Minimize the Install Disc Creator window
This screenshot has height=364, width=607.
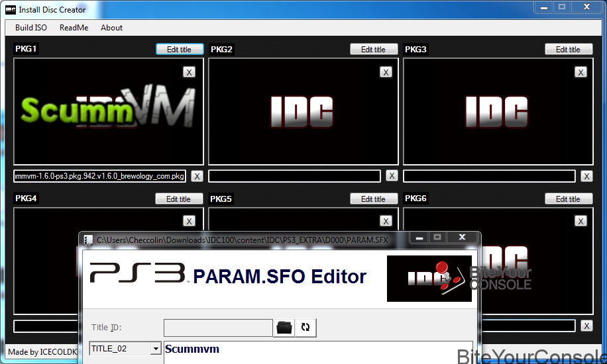tap(544, 7)
